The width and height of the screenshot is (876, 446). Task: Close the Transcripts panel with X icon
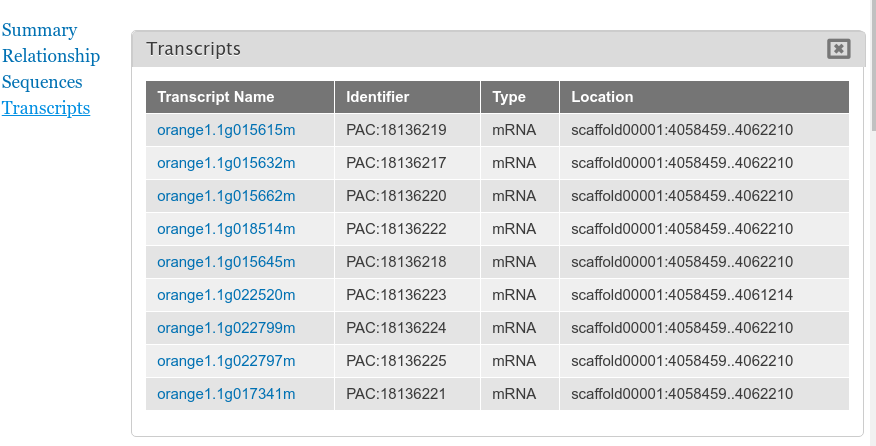click(x=838, y=49)
